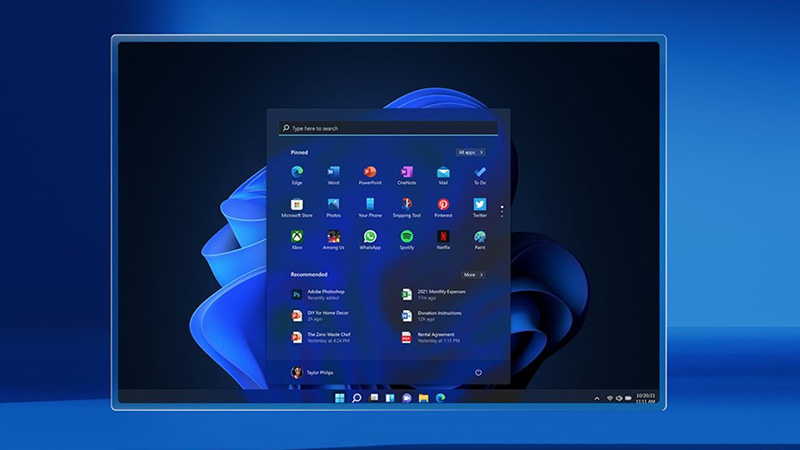Click the Windows Start taskbar button
The width and height of the screenshot is (800, 450).
[x=339, y=398]
